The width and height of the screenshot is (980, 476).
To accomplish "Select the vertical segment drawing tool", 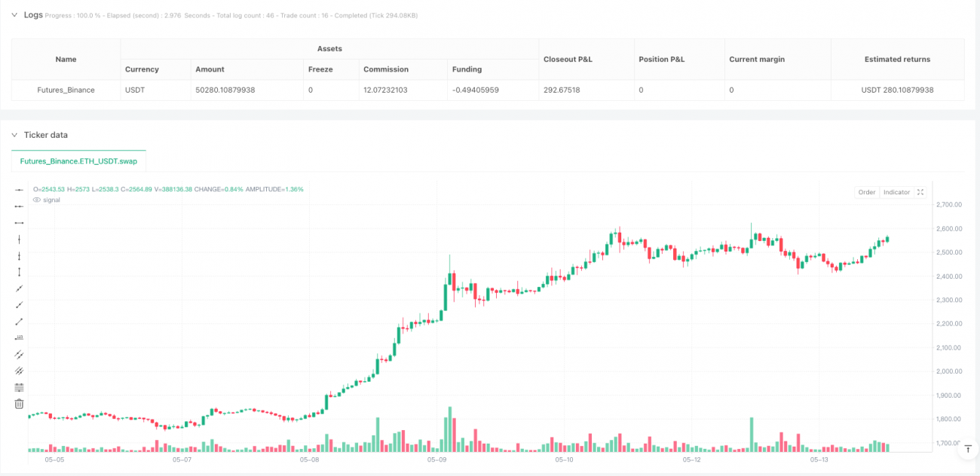I will (x=20, y=272).
